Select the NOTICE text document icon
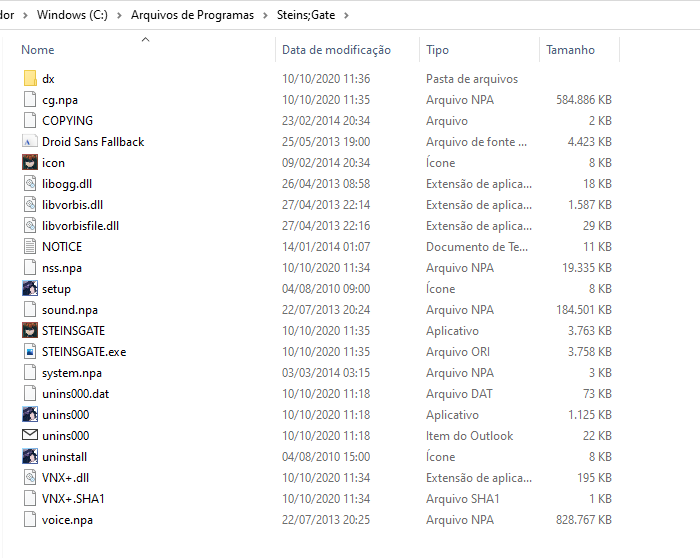Image resolution: width=700 pixels, height=558 pixels. (30, 247)
